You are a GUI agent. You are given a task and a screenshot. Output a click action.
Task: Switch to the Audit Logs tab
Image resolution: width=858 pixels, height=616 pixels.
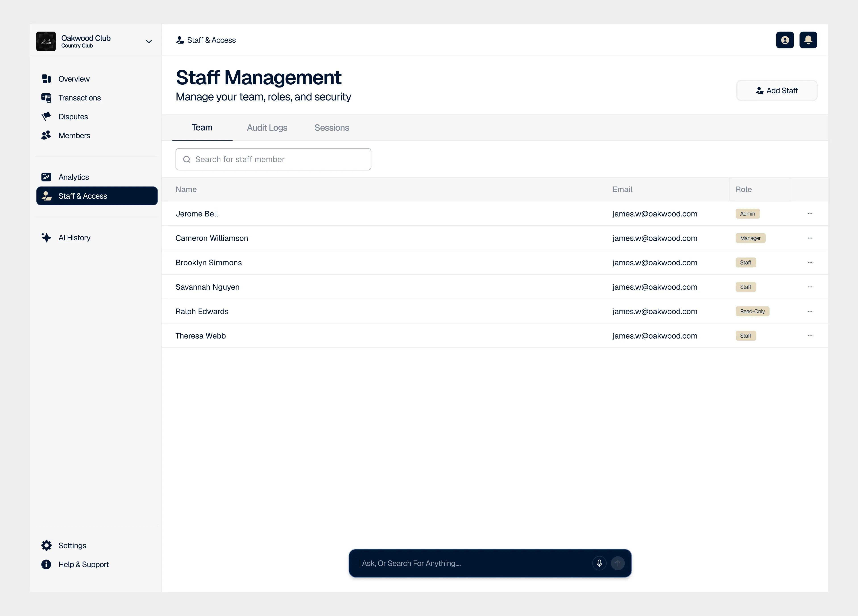(267, 127)
